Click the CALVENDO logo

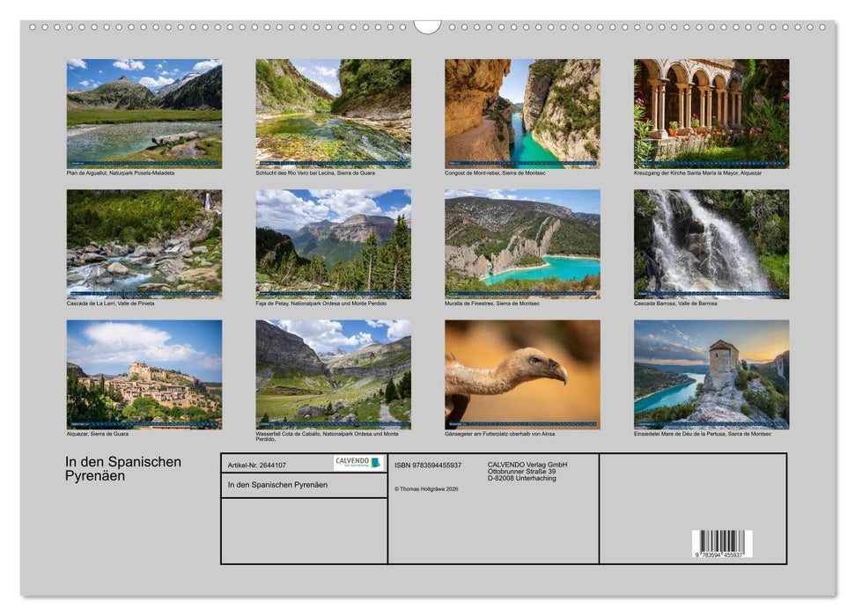pos(358,463)
